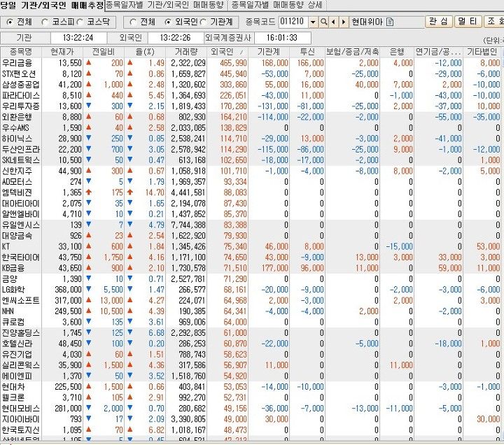The image size is (504, 445).
Task: Click the stock code search magnifier icon
Action: point(323,22)
